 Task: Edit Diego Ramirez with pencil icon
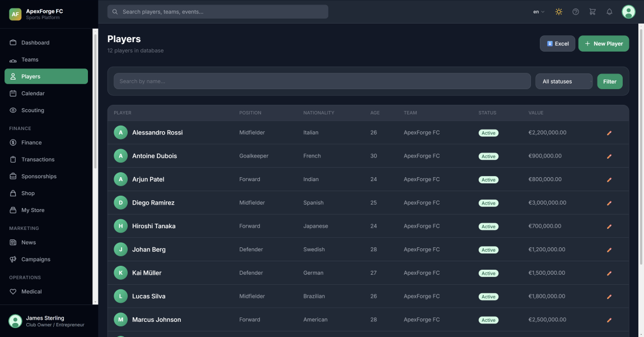point(609,203)
